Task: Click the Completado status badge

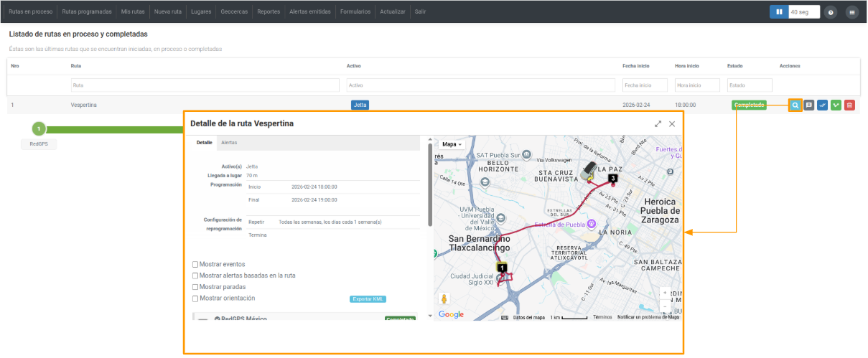Action: click(x=749, y=105)
